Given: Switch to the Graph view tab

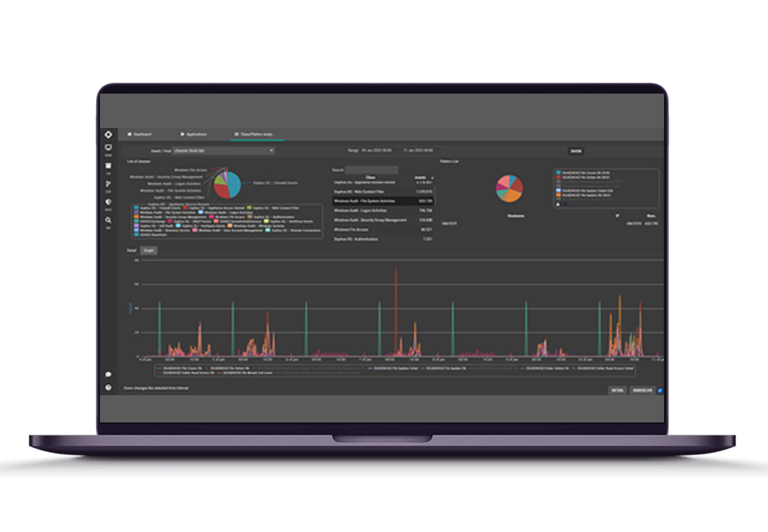Looking at the screenshot, I should [149, 250].
